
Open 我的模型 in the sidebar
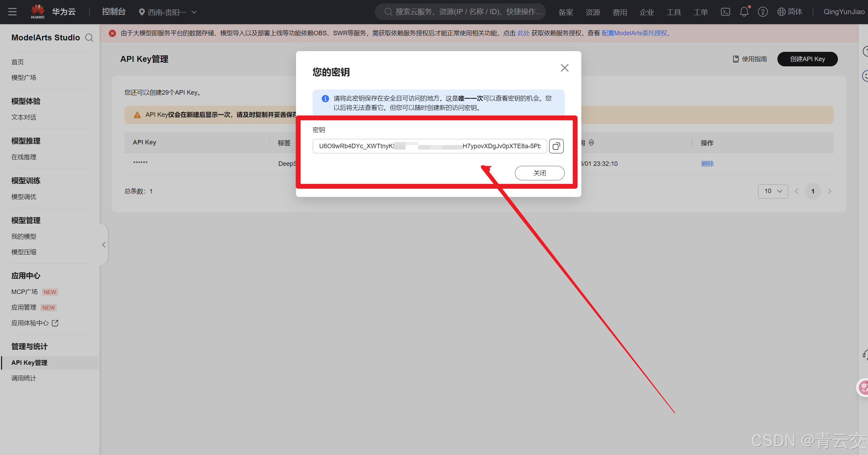coord(24,237)
